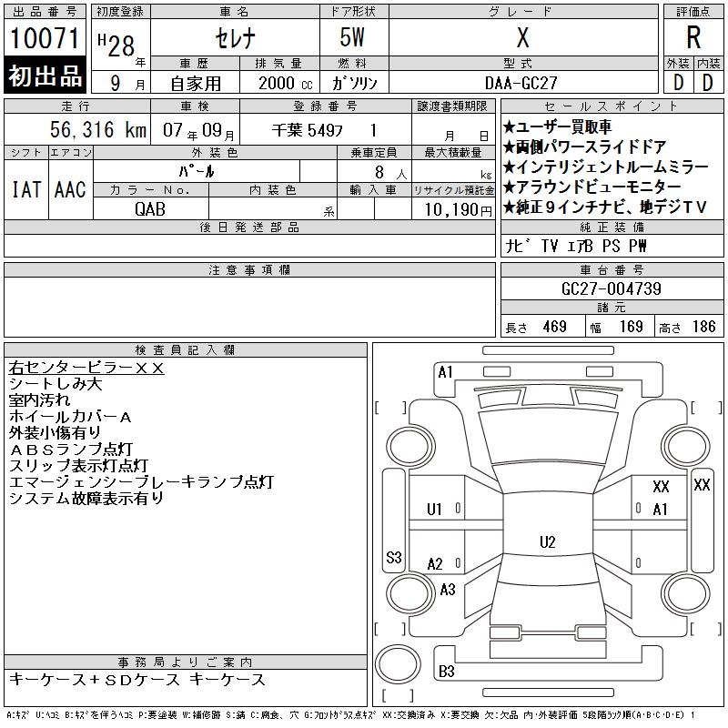Select the underlined note 右センターピラーＸＸ
The width and height of the screenshot is (728, 728).
(86, 368)
